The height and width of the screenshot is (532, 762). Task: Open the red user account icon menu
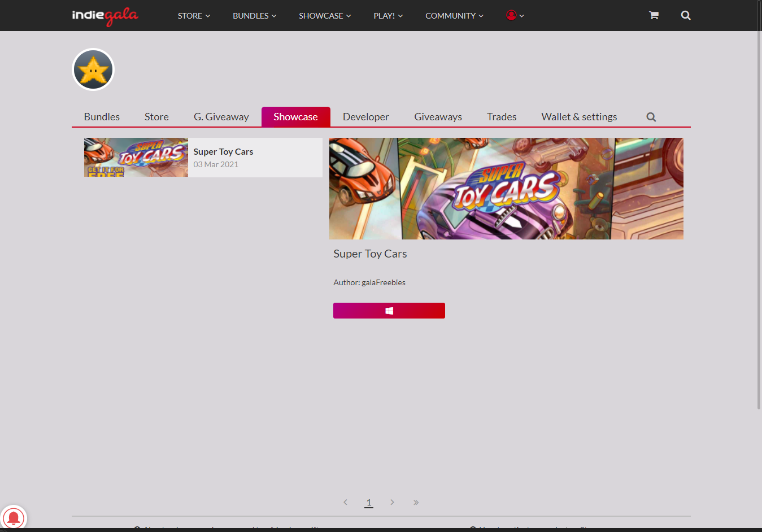pos(515,15)
